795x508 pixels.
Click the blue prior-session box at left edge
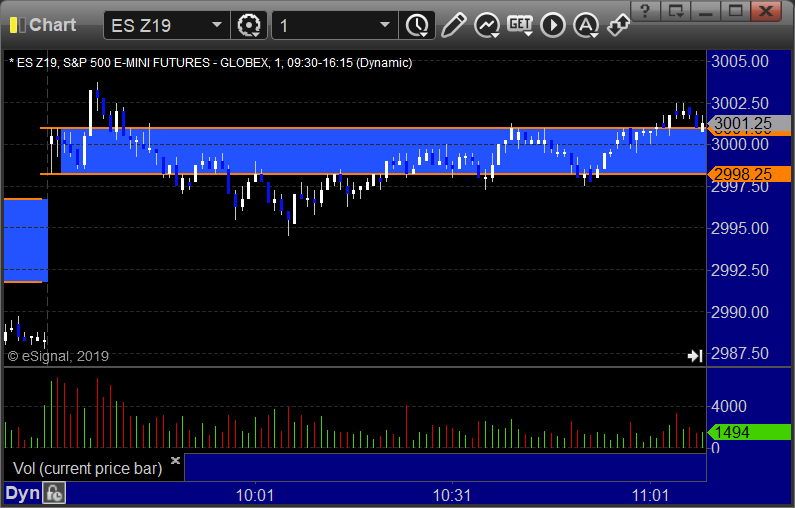[x=25, y=240]
